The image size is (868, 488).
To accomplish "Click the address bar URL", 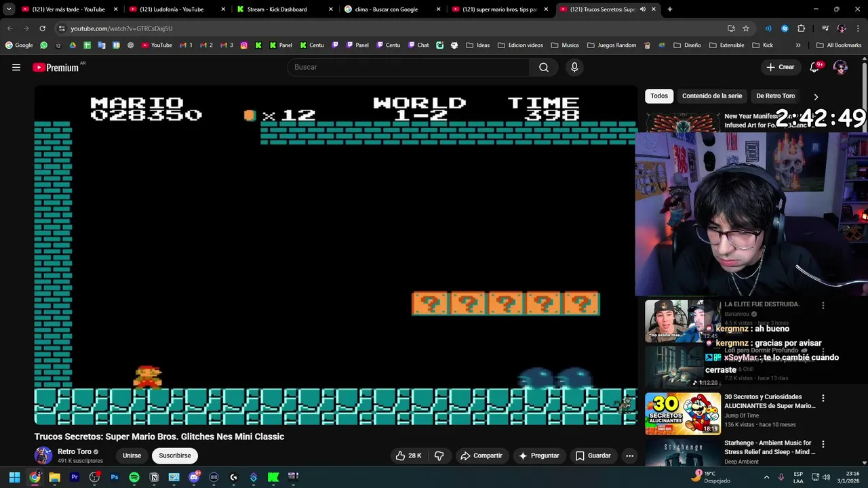I will [121, 28].
